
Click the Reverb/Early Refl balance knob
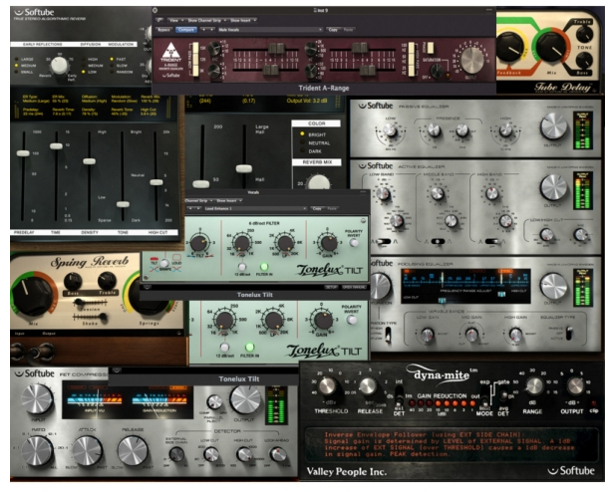(59, 66)
